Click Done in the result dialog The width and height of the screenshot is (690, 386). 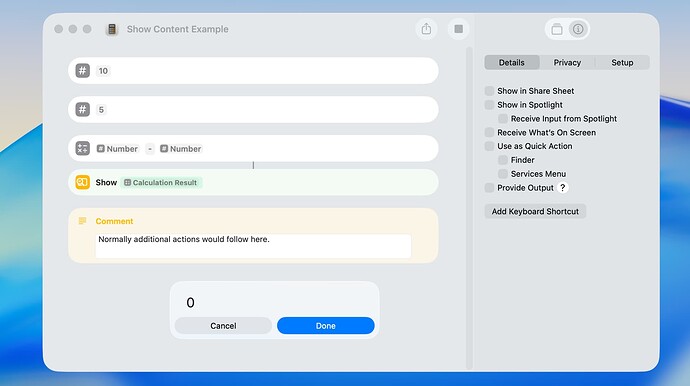[326, 326]
